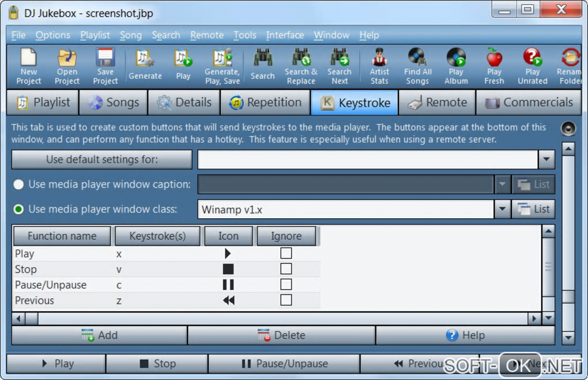Click the outer panel scrollbar down arrow
588x380 pixels.
[568, 338]
